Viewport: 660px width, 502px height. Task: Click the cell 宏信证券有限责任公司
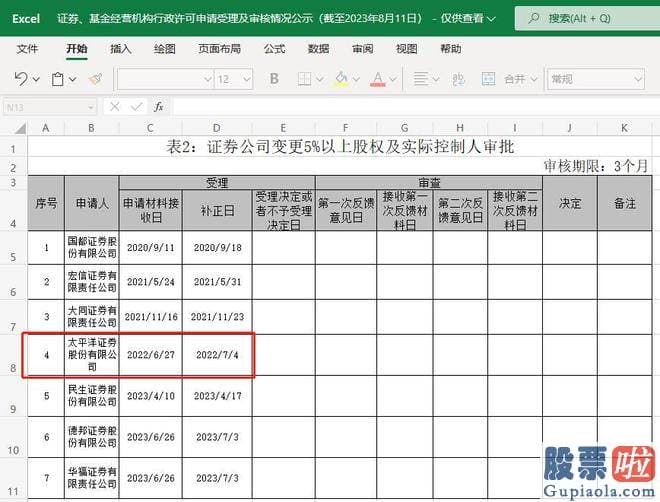[x=92, y=282]
